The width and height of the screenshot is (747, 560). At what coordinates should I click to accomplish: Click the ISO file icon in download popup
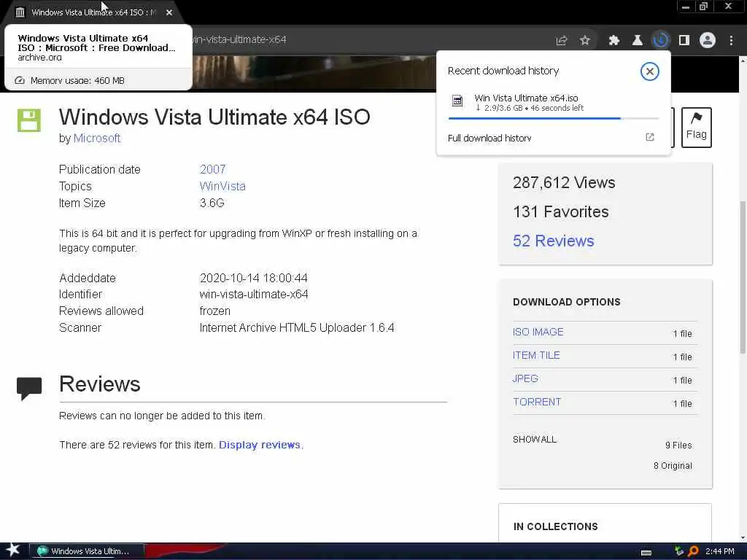[x=457, y=101]
